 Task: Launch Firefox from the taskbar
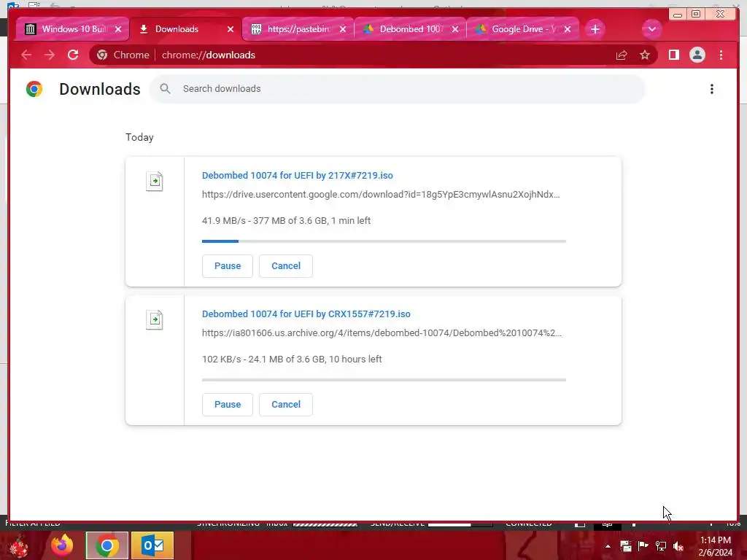coord(62,545)
